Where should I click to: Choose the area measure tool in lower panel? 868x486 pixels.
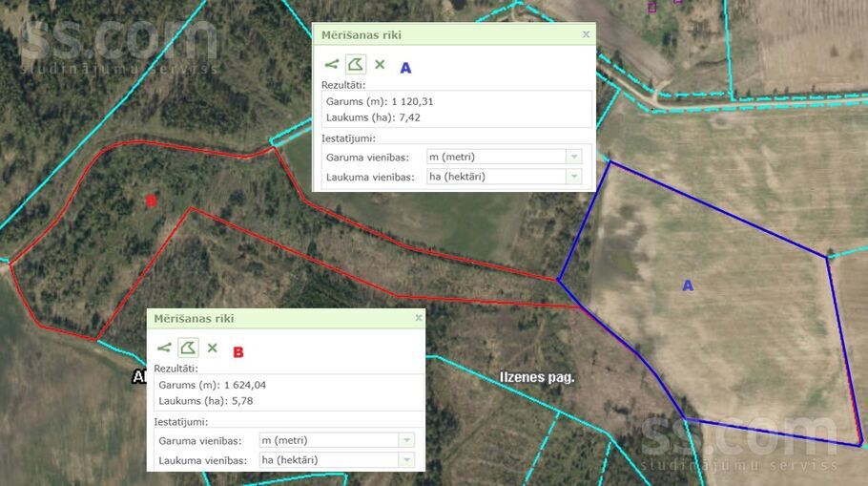(x=188, y=349)
